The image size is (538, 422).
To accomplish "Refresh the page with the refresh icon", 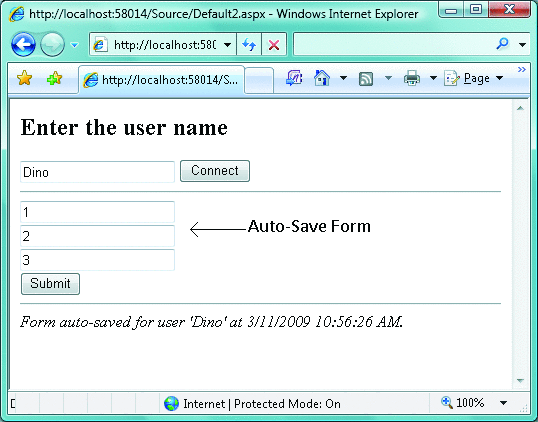I will click(249, 44).
